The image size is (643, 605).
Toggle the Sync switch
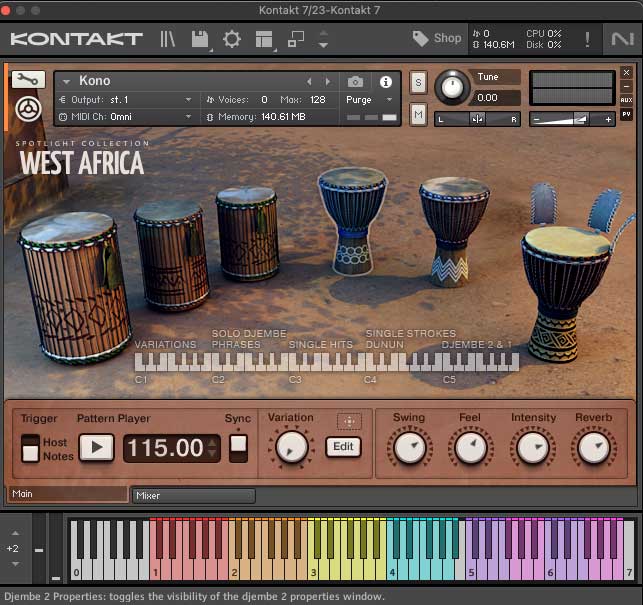tap(238, 448)
